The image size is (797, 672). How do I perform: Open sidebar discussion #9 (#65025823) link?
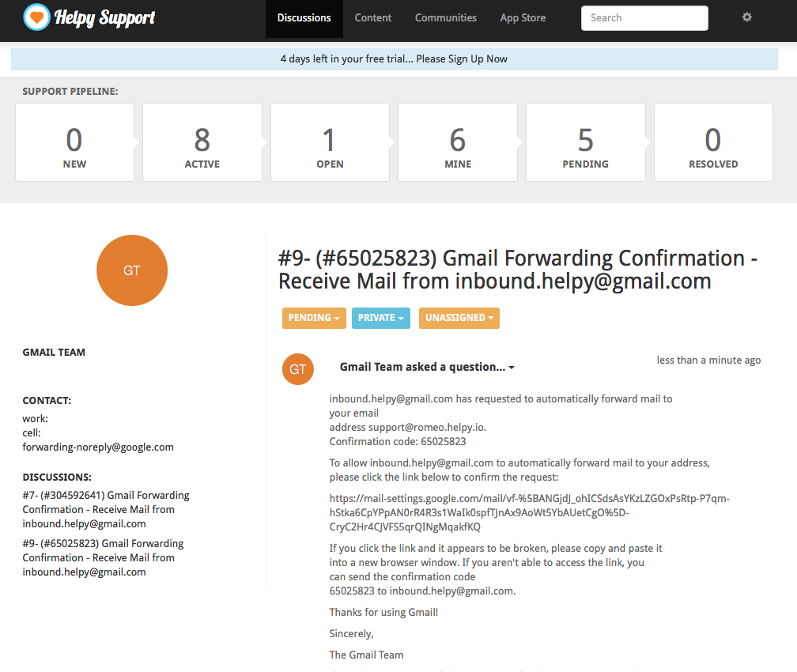(x=103, y=557)
